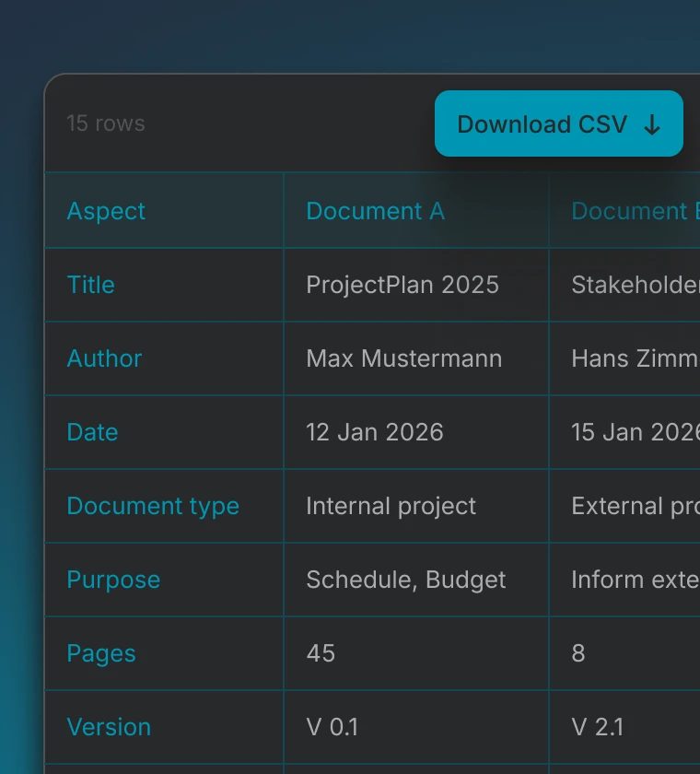Click the 15 rows count label
The height and width of the screenshot is (774, 700).
(x=106, y=123)
